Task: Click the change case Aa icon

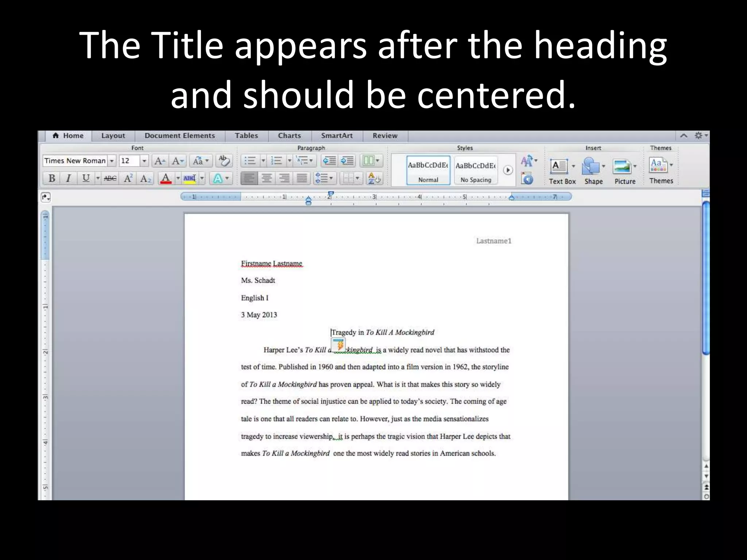Action: (x=200, y=161)
